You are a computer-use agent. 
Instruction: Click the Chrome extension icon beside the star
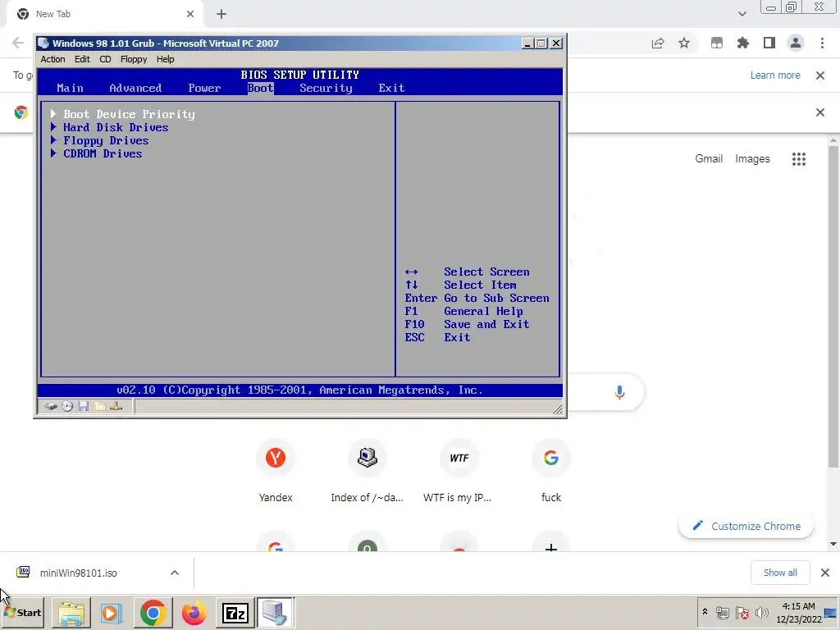[717, 43]
